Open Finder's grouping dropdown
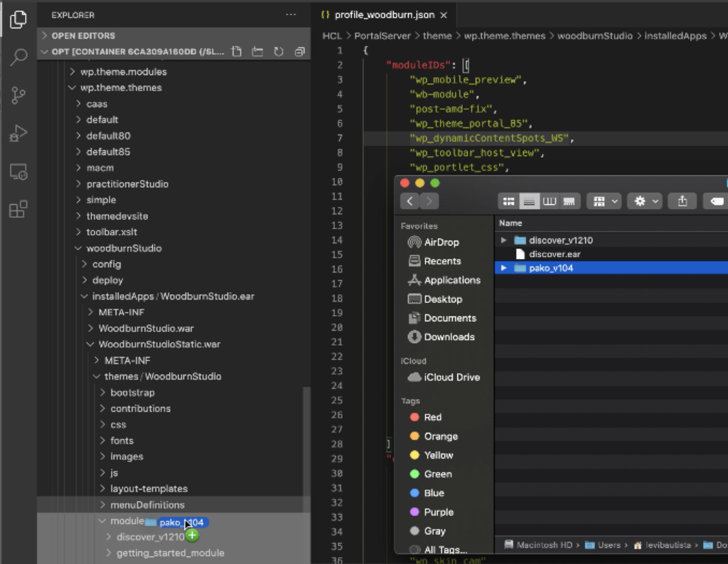This screenshot has height=564, width=728. [x=603, y=200]
